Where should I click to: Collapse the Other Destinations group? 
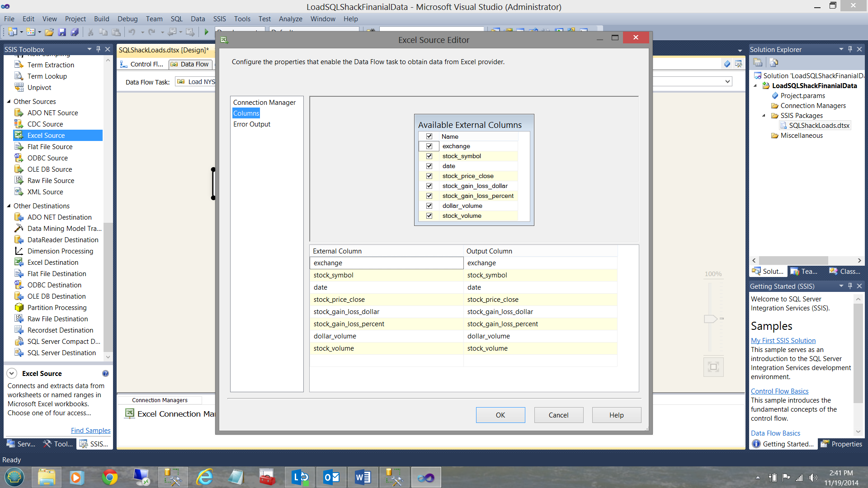pyautogui.click(x=9, y=206)
